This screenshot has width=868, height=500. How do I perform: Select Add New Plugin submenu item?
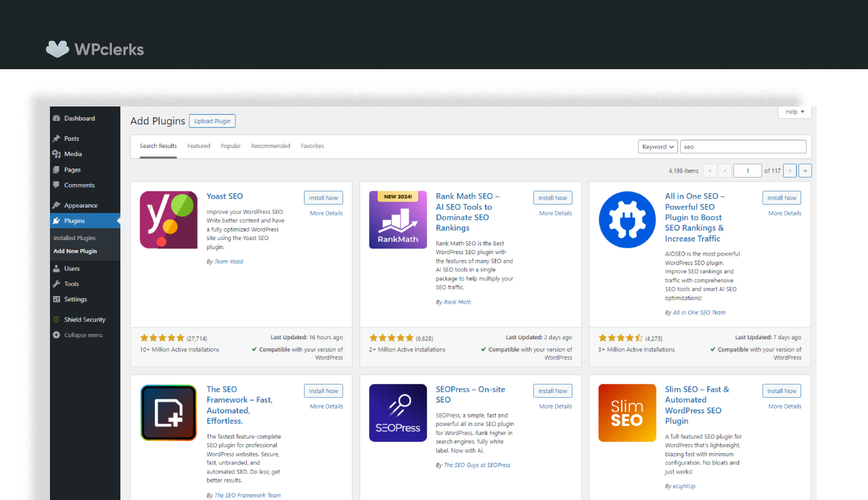pos(75,252)
